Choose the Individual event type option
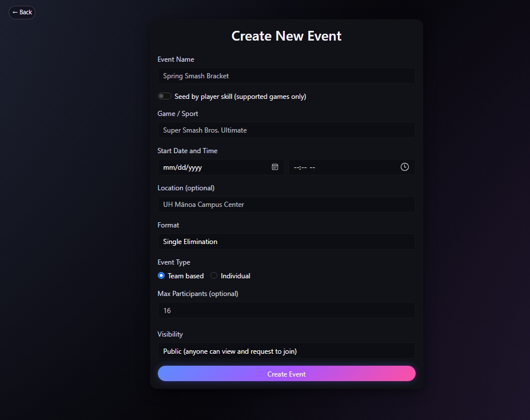Screen dimensions: 530x420 click(214, 275)
